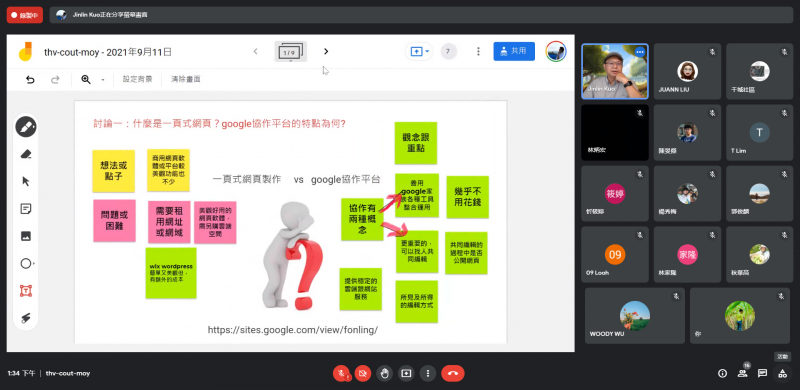Select the red question mark figure image

click(x=292, y=255)
